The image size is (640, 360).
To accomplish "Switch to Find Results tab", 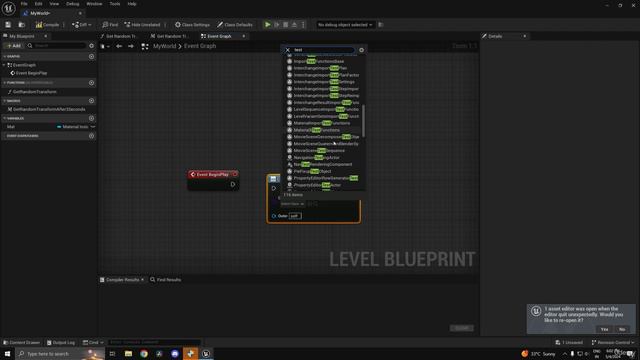I will click(x=166, y=280).
